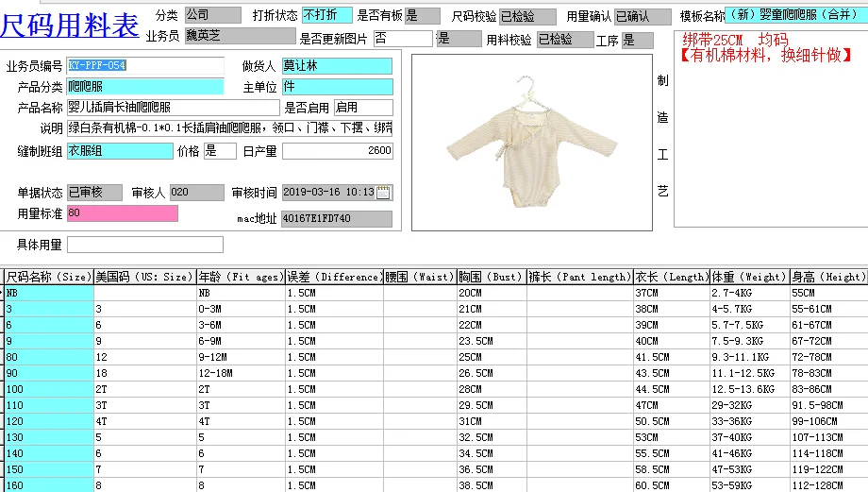Click bust cell 38.5CM
Screen dimensions: 868x492
tap(492, 485)
